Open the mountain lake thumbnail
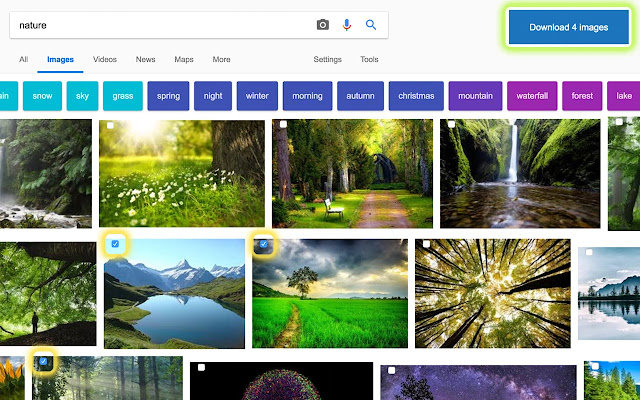 (x=174, y=293)
